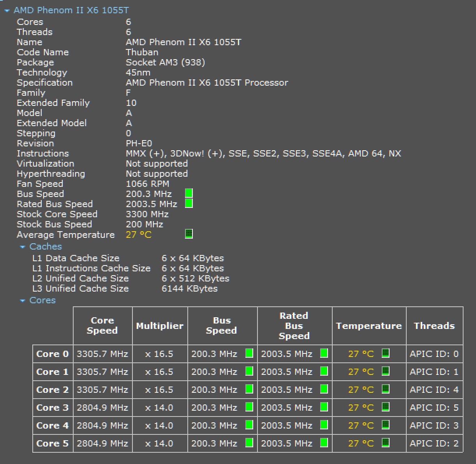This screenshot has height=464, width=476.
Task: Click the Virtualization label
Action: pyautogui.click(x=46, y=163)
